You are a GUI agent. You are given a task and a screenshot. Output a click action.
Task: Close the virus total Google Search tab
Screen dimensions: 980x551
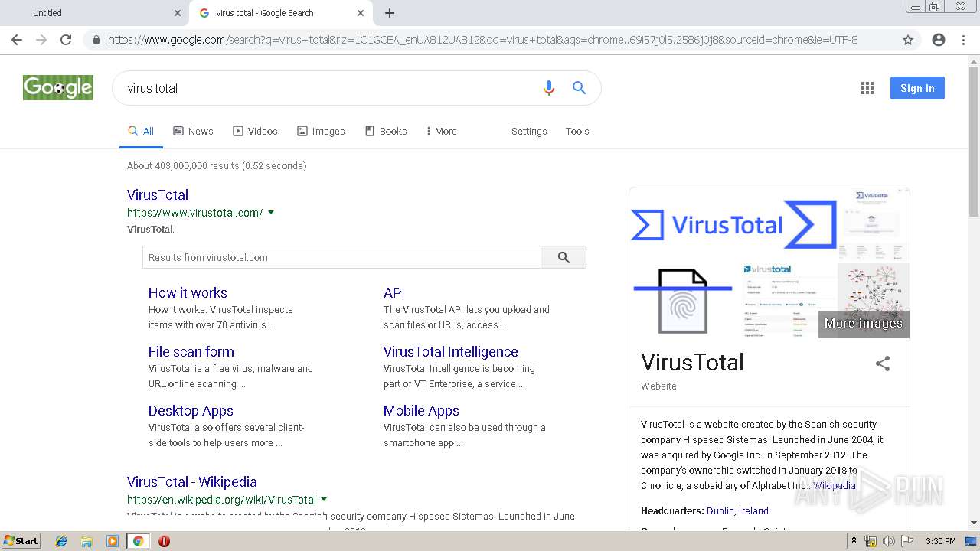point(361,13)
